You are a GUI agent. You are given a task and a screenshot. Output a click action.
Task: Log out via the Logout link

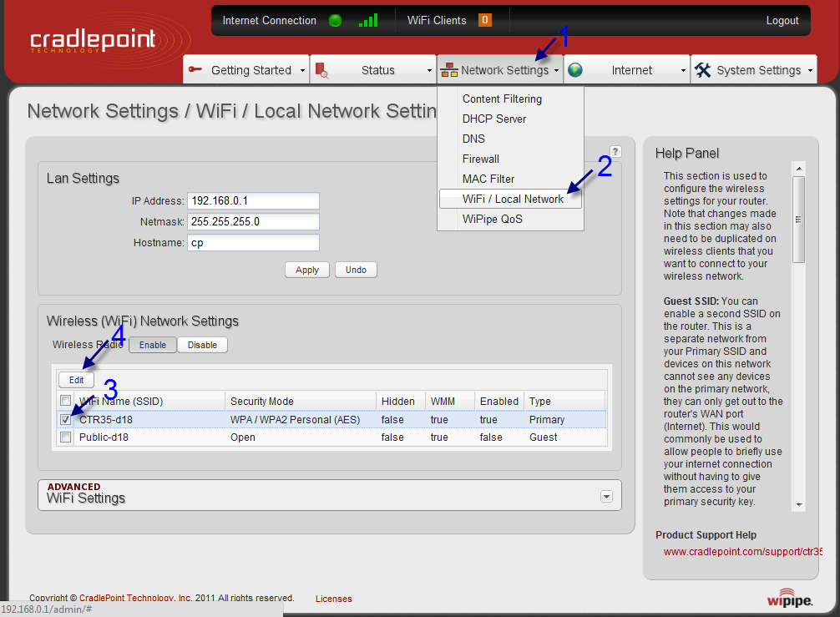coord(782,20)
